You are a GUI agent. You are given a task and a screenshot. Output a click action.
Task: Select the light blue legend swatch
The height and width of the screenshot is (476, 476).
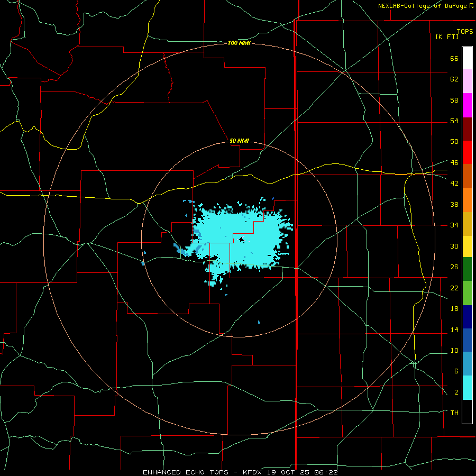[467, 364]
